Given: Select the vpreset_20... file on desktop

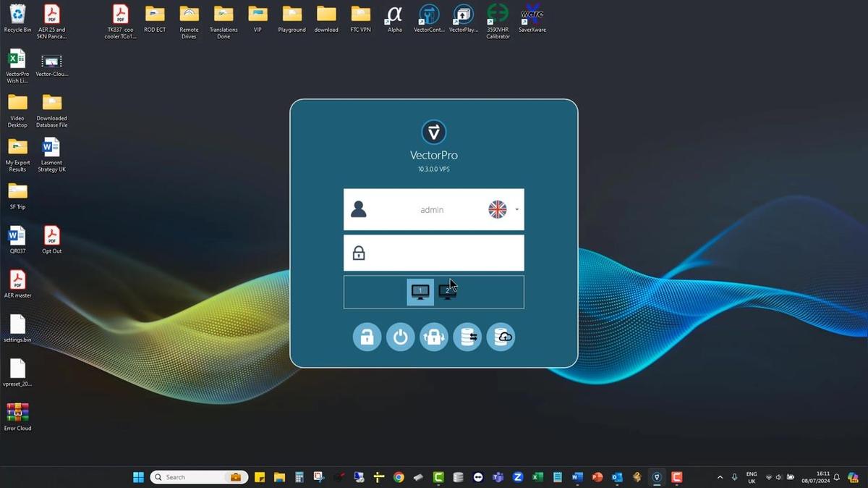Looking at the screenshot, I should (17, 373).
